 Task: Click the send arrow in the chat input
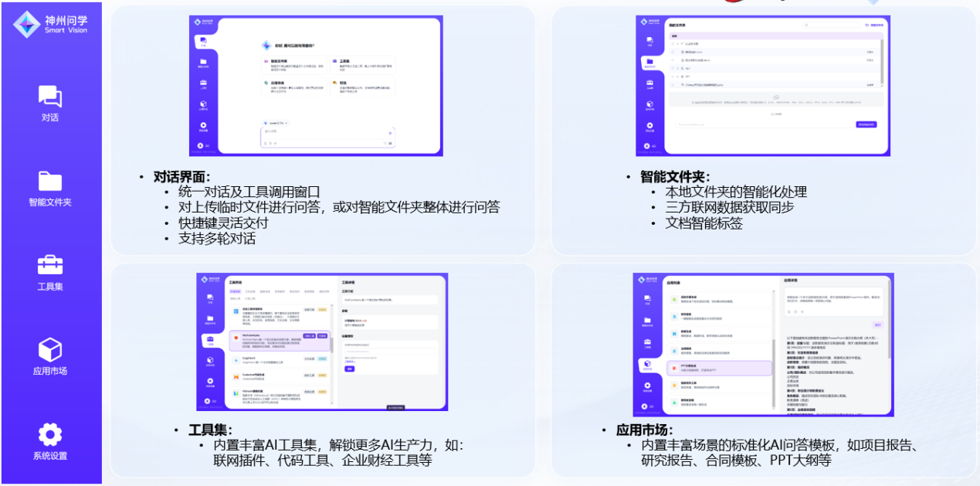click(391, 133)
